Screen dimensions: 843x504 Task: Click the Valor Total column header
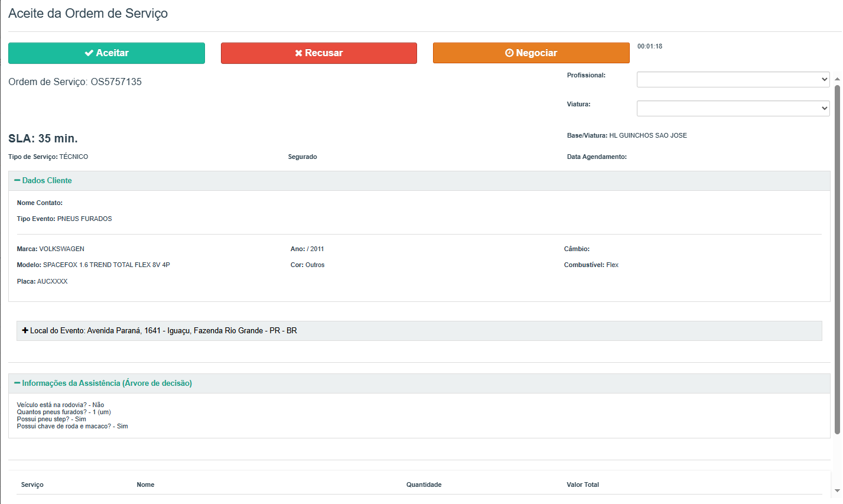tap(582, 485)
